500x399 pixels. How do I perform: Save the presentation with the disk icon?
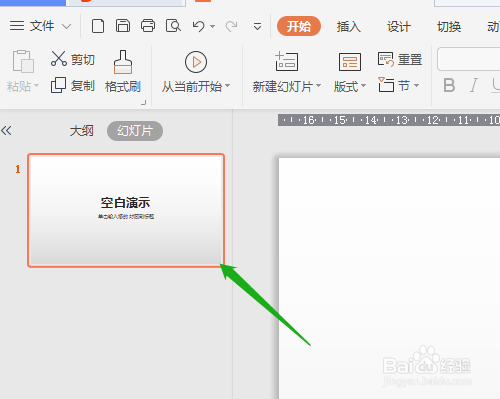point(123,26)
